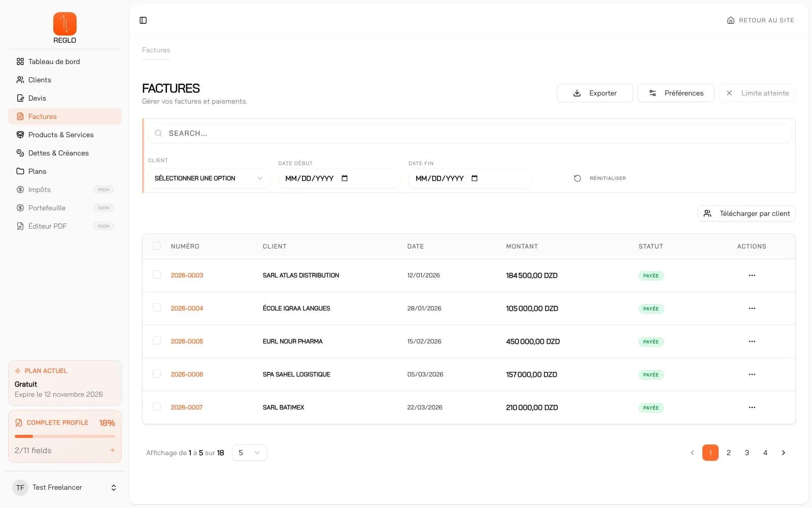The width and height of the screenshot is (812, 508).
Task: Follow the Retour au site link
Action: (x=761, y=20)
